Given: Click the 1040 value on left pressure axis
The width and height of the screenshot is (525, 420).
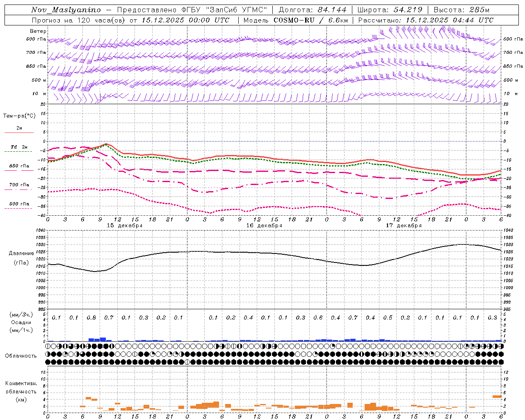Looking at the screenshot, I should coord(40,230).
